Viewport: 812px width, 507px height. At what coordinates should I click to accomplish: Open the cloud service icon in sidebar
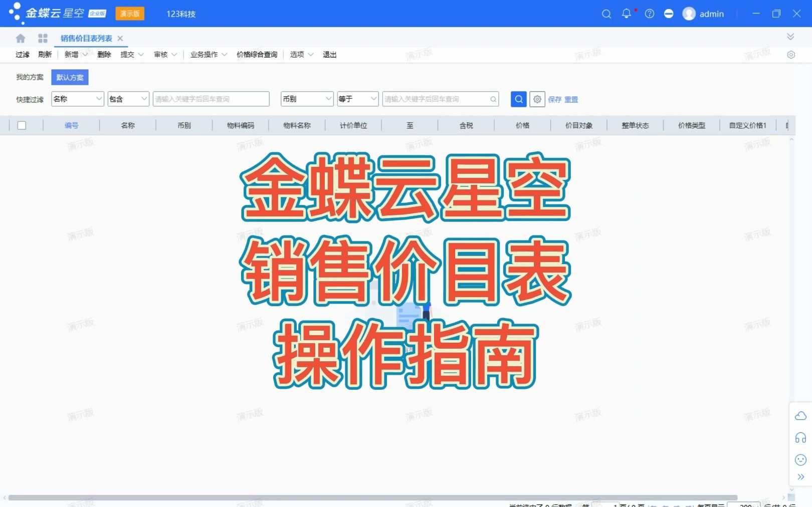[x=801, y=416]
